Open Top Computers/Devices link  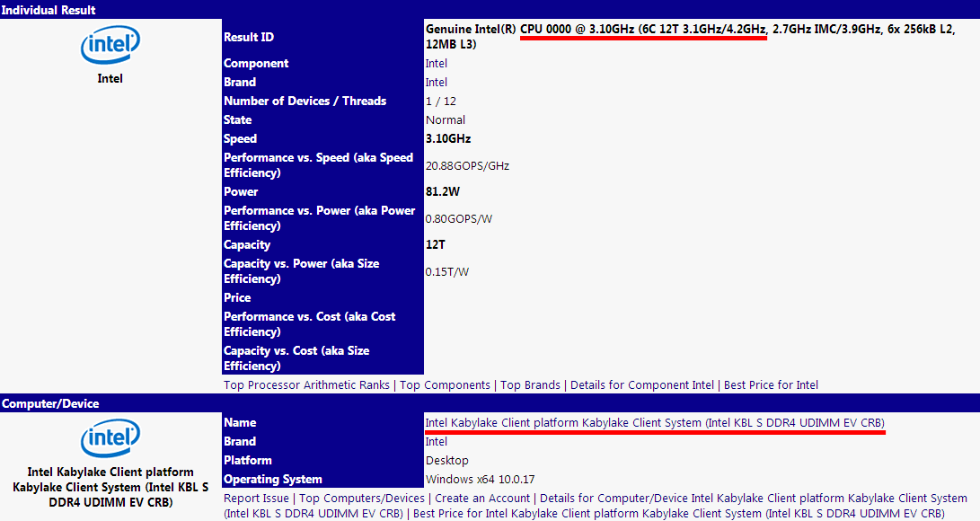(362, 499)
